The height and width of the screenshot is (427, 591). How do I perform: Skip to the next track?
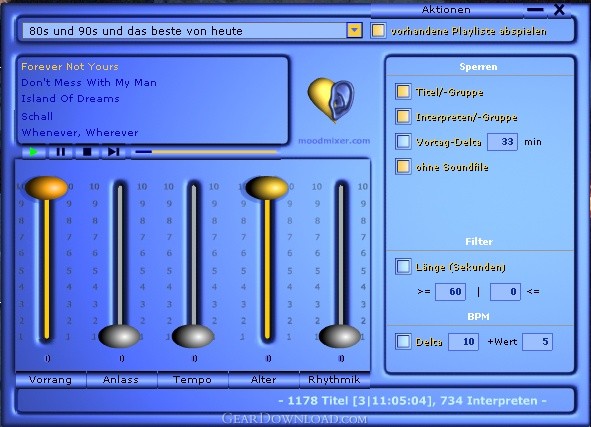pyautogui.click(x=113, y=152)
